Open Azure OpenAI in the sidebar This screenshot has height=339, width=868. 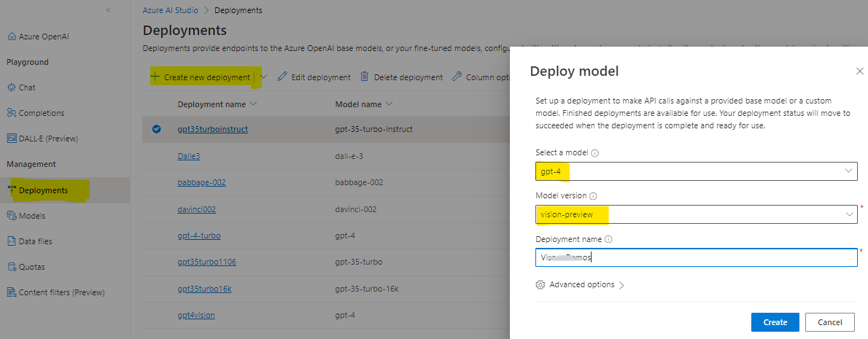44,36
